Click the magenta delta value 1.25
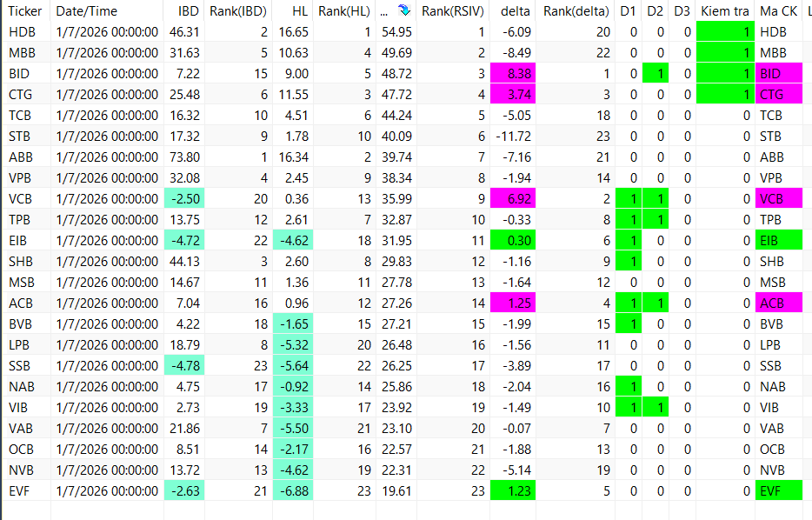 [513, 303]
